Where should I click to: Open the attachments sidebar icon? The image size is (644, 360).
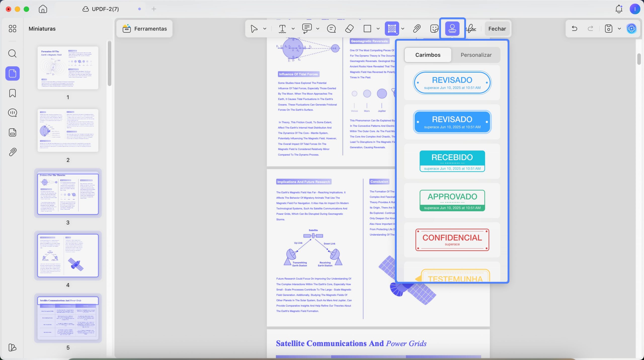[13, 152]
